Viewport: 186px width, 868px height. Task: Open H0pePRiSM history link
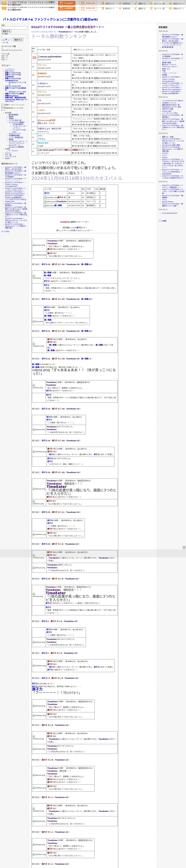click(x=166, y=174)
